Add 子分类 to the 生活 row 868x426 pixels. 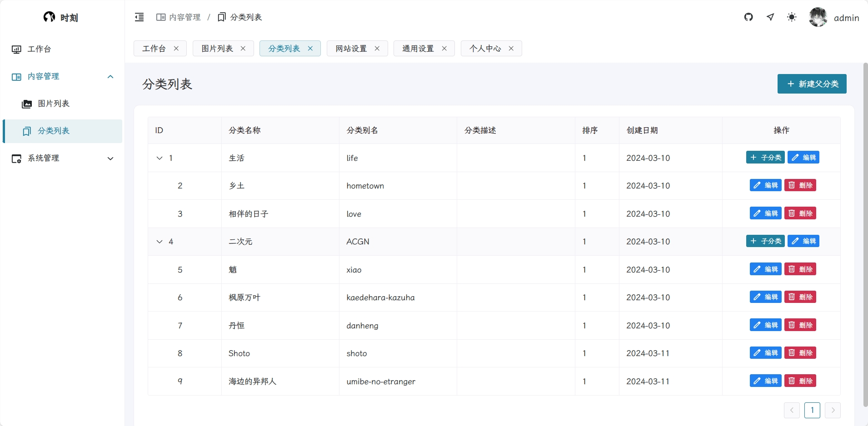coord(765,158)
